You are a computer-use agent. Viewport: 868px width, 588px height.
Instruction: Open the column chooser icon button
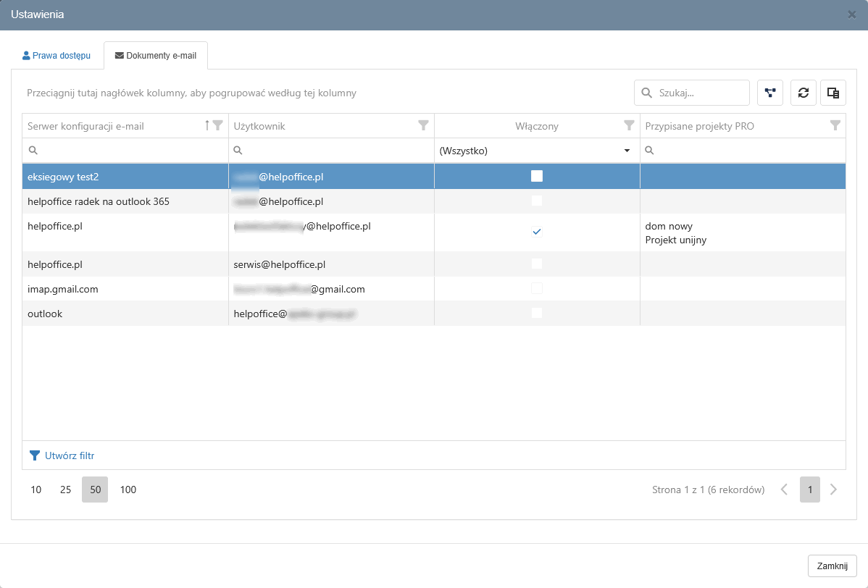coord(833,93)
